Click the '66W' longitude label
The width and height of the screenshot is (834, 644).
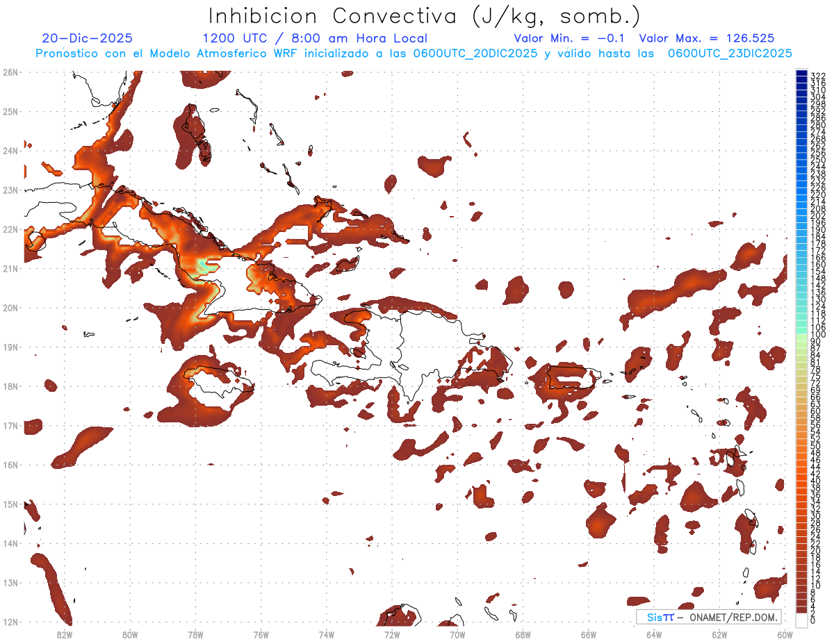(589, 634)
